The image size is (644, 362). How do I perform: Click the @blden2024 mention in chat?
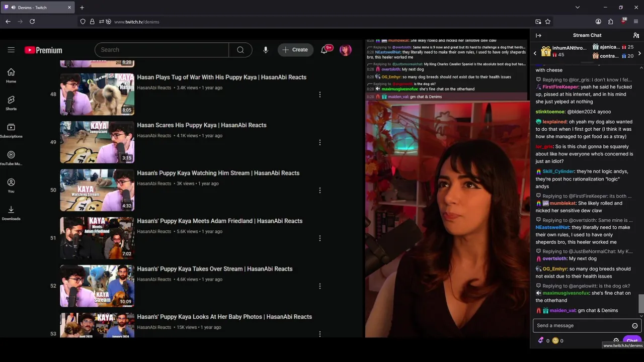point(581,112)
